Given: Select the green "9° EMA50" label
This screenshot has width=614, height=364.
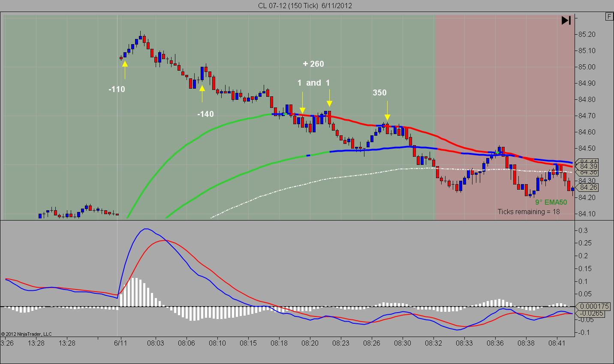Looking at the screenshot, I should click(x=551, y=202).
